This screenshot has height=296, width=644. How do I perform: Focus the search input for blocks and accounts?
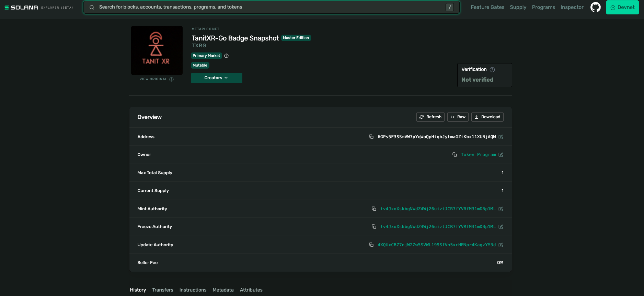271,7
